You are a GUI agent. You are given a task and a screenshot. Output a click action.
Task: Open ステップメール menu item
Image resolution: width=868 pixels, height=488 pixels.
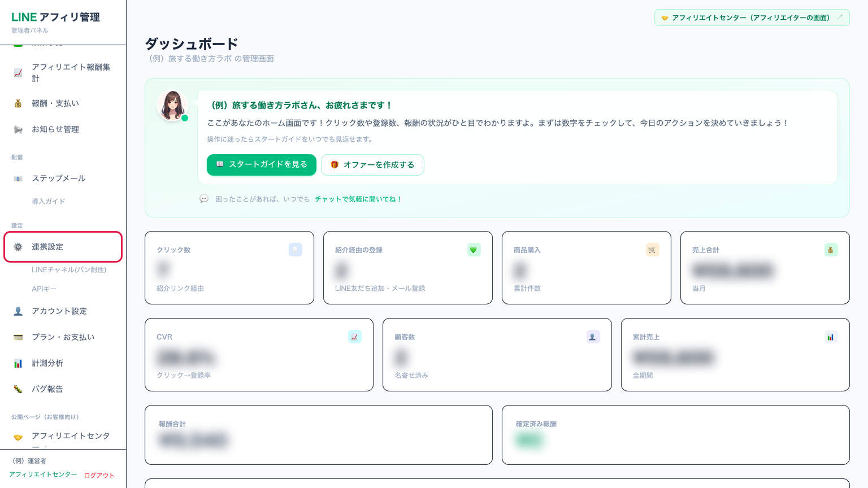point(63,178)
